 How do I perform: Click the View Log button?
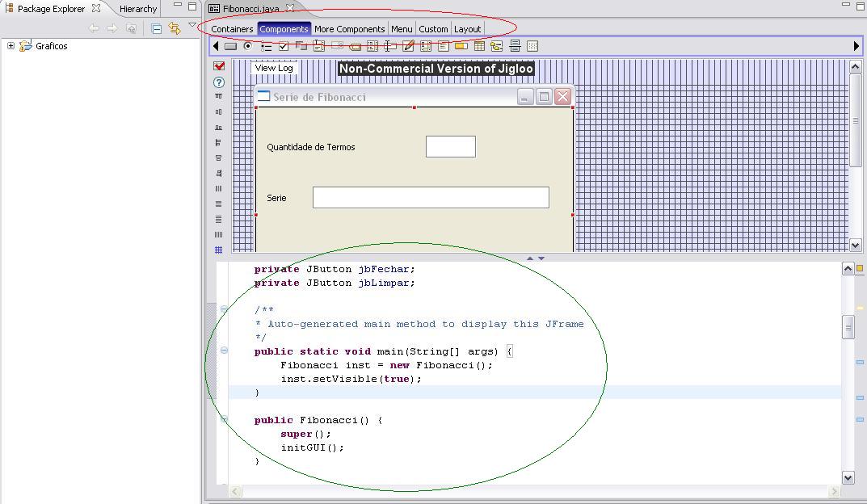coord(274,68)
